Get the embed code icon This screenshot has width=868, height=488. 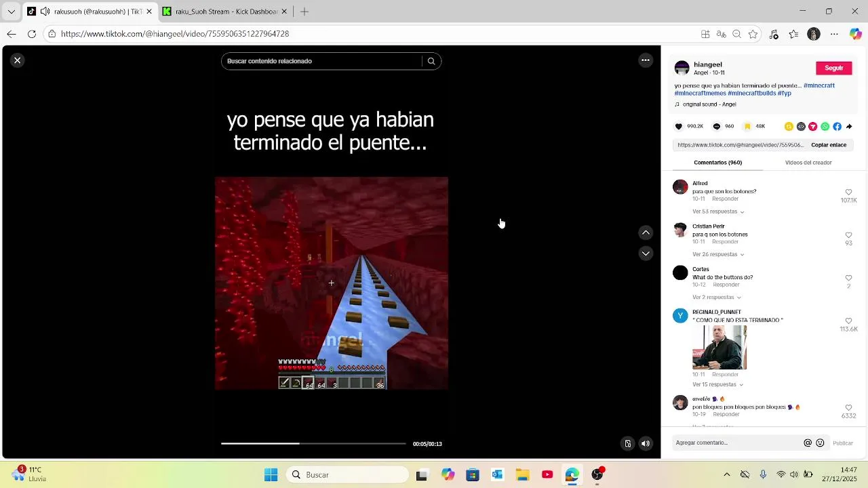point(801,126)
